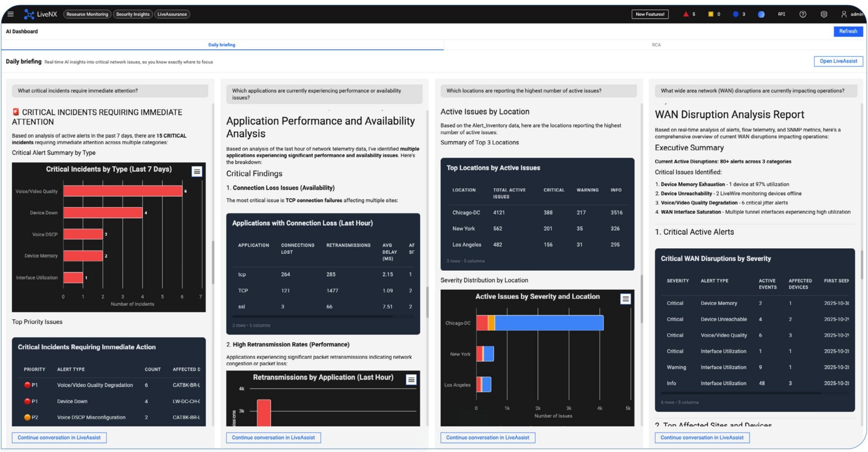Click the TOTAL ACTIVE ISSUES column header
Image resolution: width=868 pixels, height=452 pixels.
509,193
